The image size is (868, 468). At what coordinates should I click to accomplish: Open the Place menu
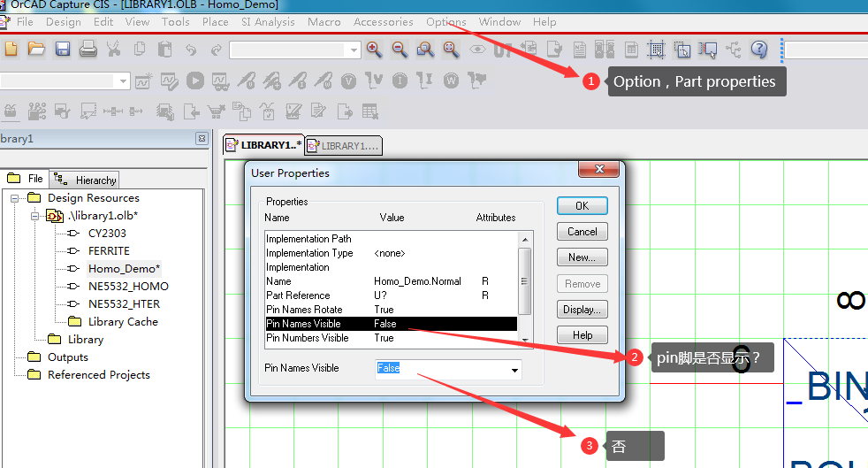tap(216, 21)
